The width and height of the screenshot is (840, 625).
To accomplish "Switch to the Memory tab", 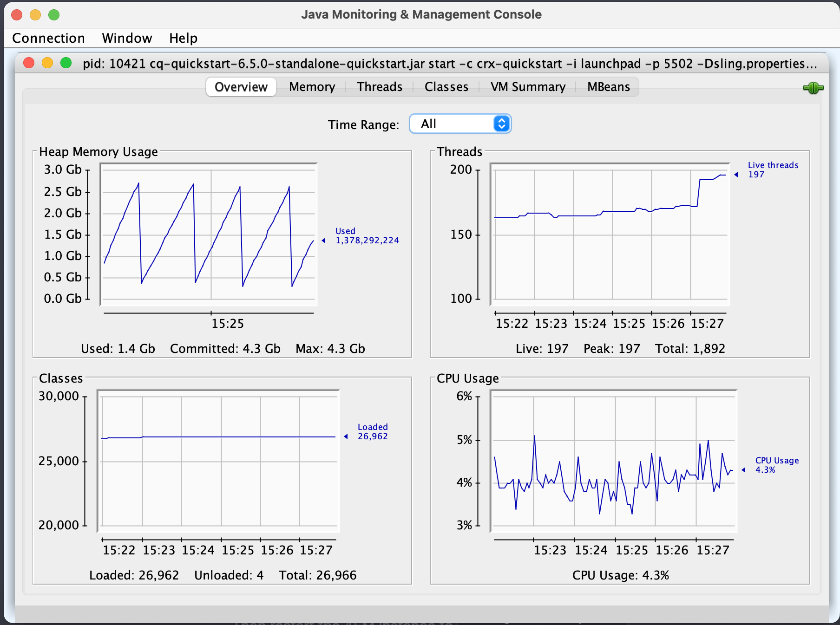I will (311, 86).
